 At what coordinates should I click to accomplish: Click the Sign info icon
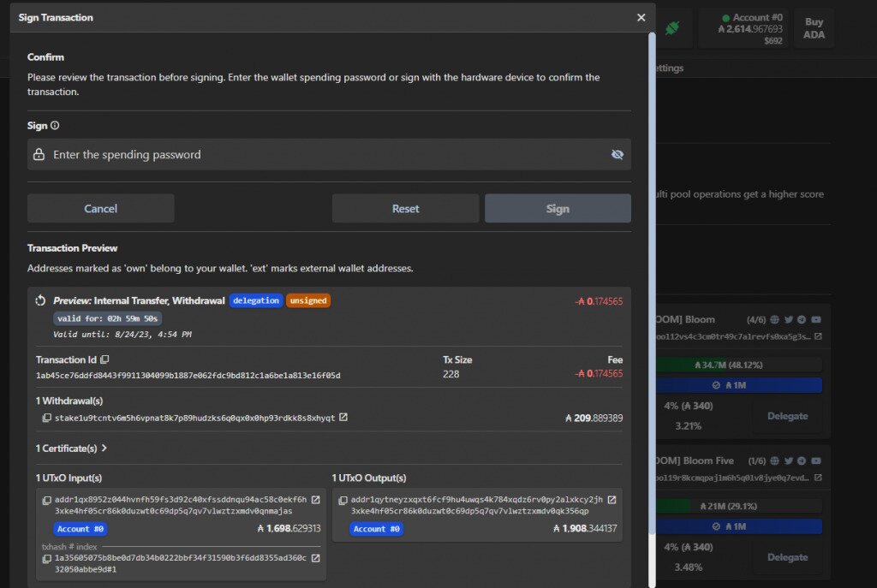click(55, 126)
